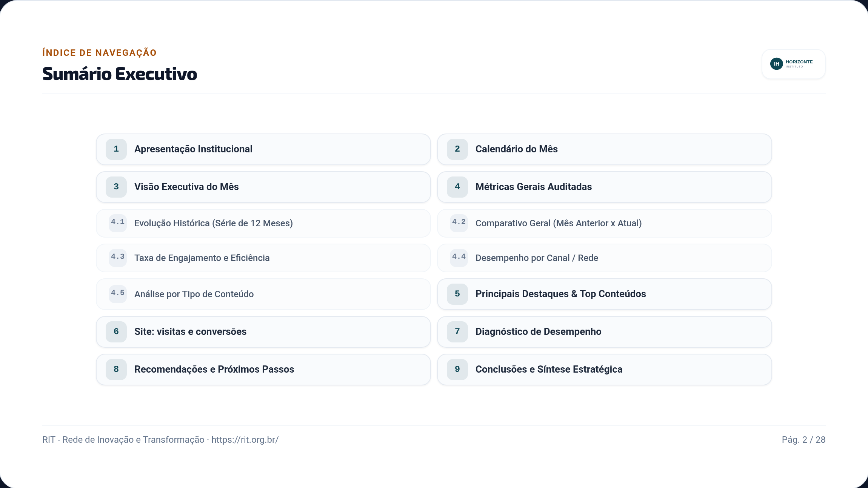Click the Pág. 2 / 28 indicator

803,440
